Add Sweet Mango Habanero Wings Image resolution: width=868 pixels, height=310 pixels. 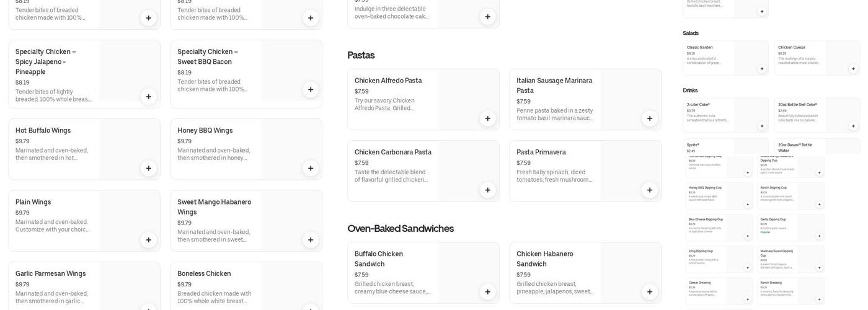(311, 240)
